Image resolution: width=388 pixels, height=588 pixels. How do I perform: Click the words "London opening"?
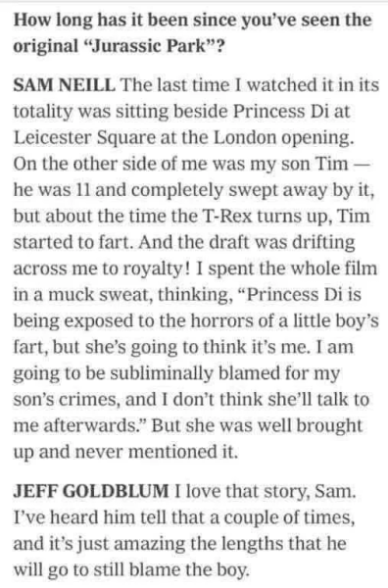tap(283, 138)
